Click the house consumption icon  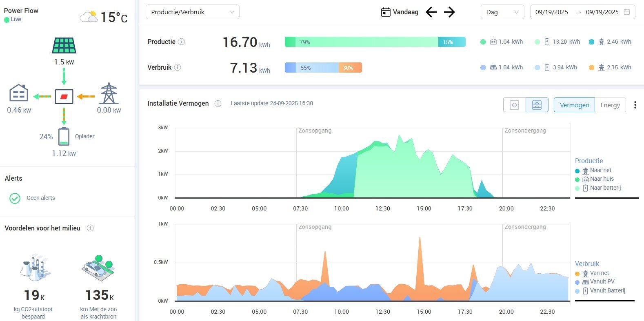(x=19, y=93)
